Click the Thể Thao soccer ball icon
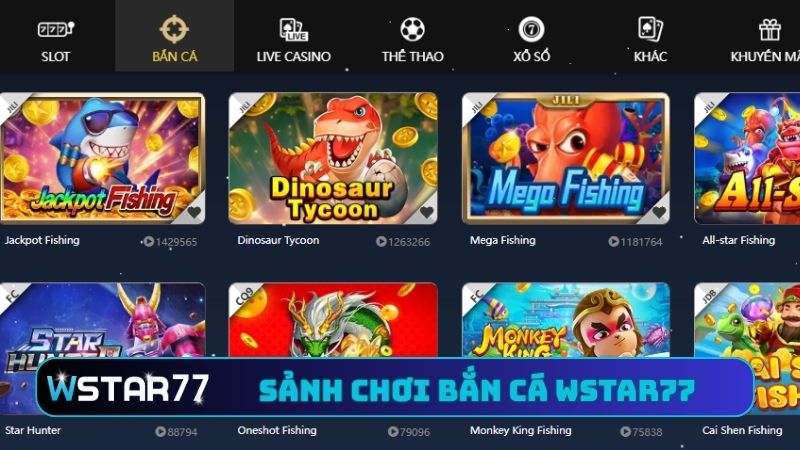Screen dimensions: 800x450 click(412, 29)
